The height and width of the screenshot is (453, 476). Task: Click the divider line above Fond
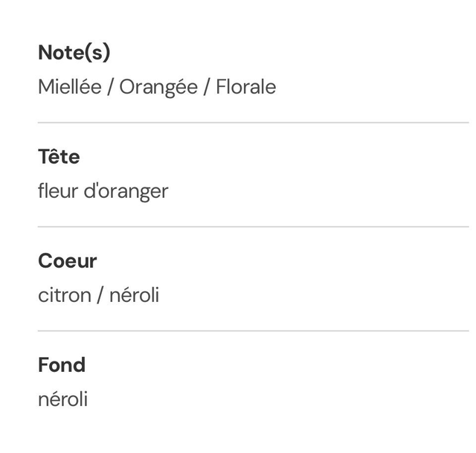pos(253,331)
